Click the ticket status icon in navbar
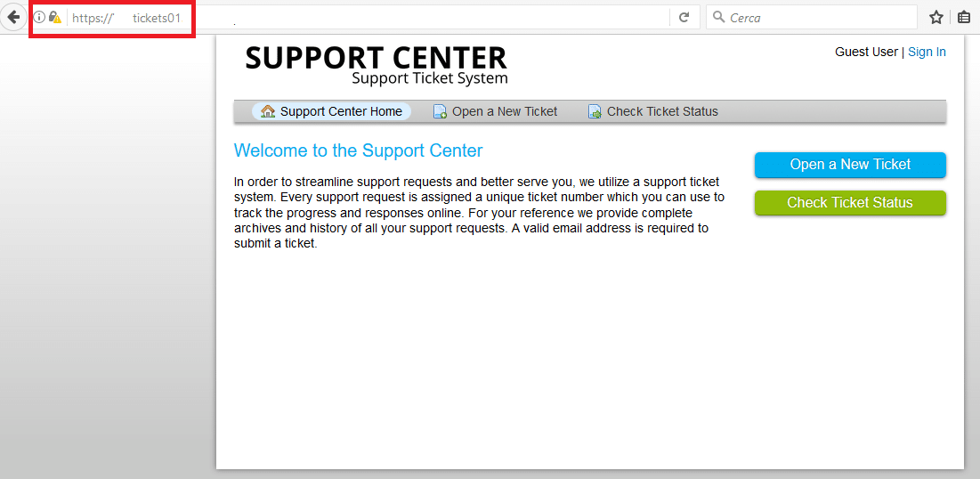 click(595, 112)
